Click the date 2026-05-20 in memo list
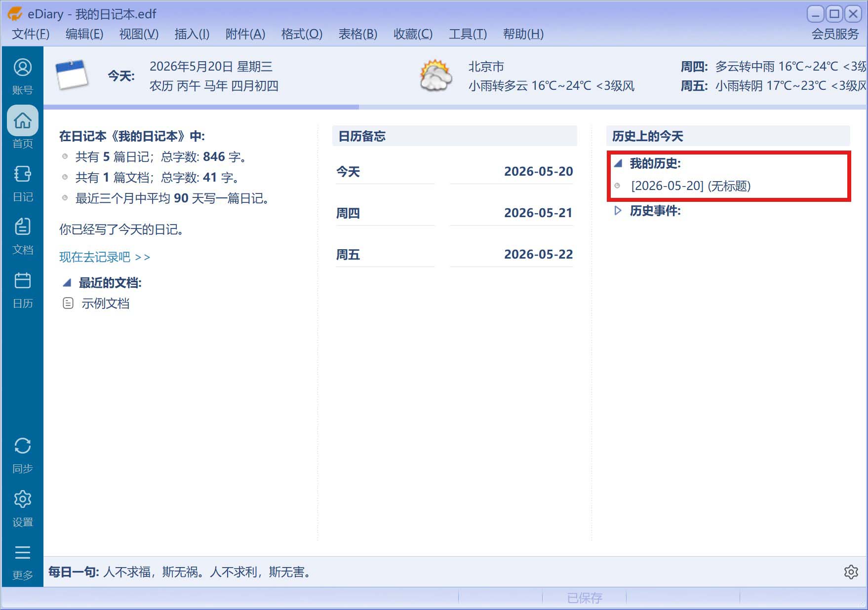 [539, 171]
